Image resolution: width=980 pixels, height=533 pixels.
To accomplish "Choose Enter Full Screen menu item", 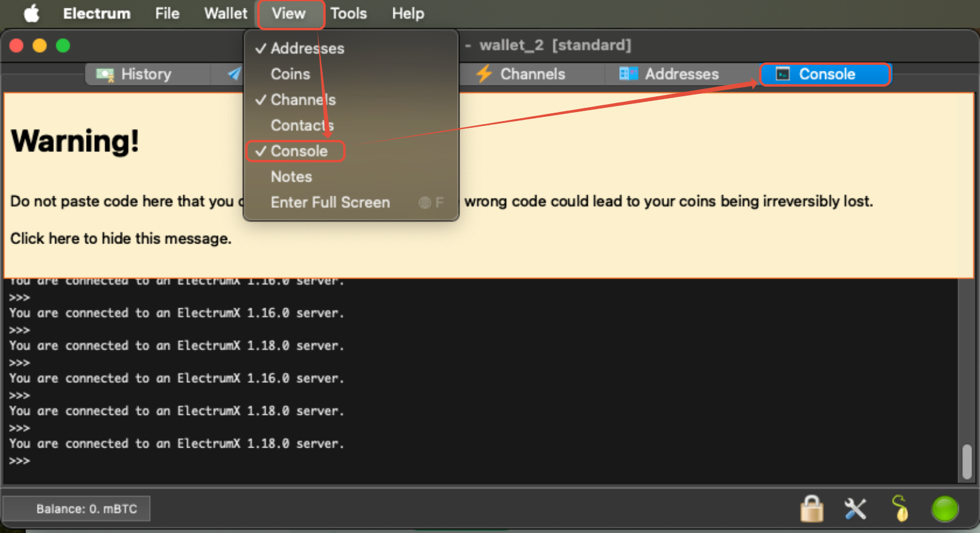I will click(x=350, y=202).
